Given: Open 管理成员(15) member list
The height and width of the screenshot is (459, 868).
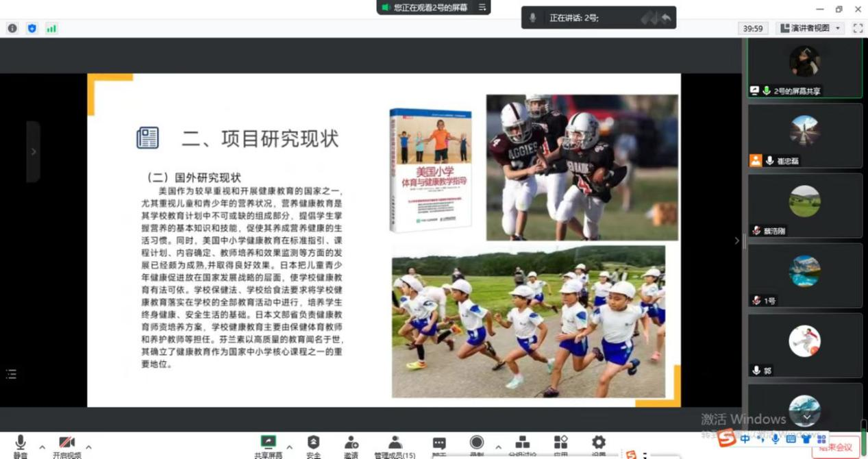Looking at the screenshot, I should (395, 444).
